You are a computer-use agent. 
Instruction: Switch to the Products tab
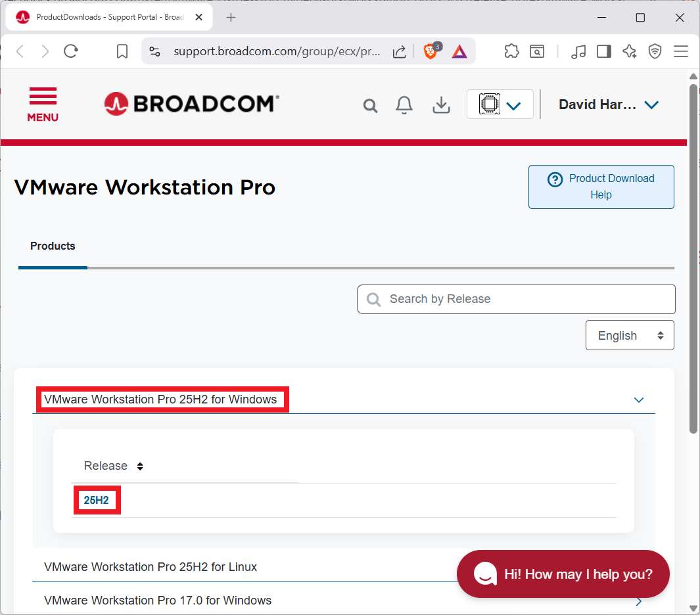coord(53,246)
